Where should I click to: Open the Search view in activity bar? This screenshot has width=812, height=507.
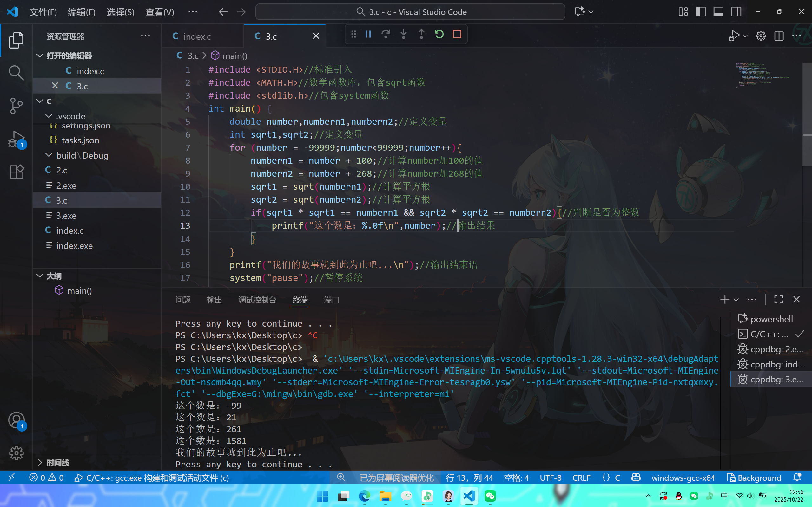point(16,73)
